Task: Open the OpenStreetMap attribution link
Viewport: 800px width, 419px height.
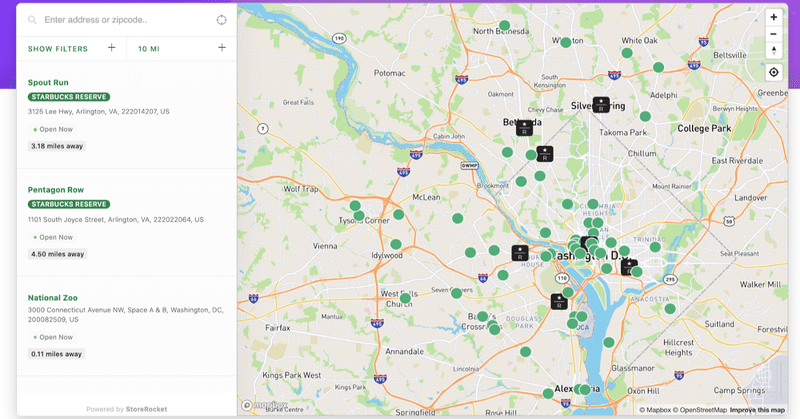Action: point(699,410)
